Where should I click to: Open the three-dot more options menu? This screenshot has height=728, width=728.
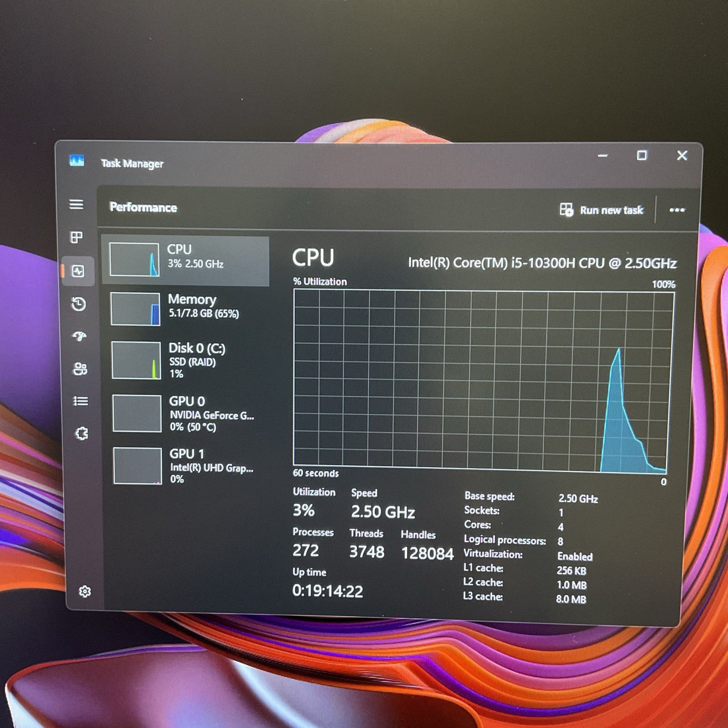[677, 210]
